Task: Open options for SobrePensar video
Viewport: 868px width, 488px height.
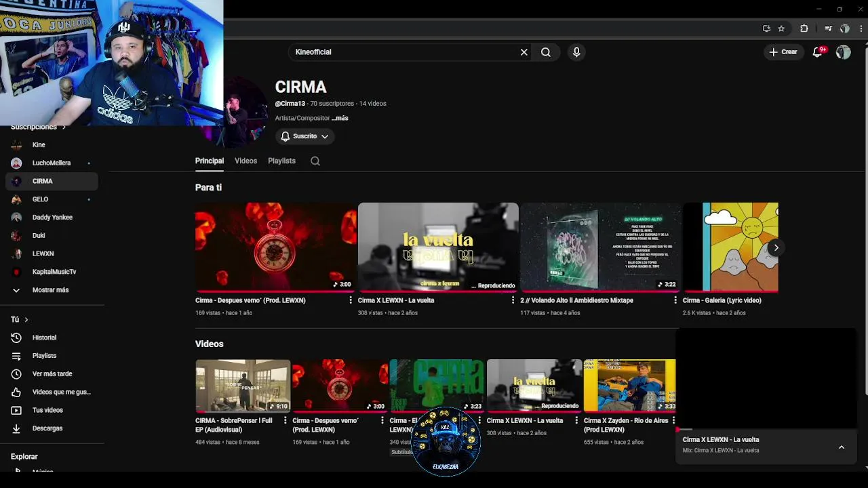Action: click(285, 421)
